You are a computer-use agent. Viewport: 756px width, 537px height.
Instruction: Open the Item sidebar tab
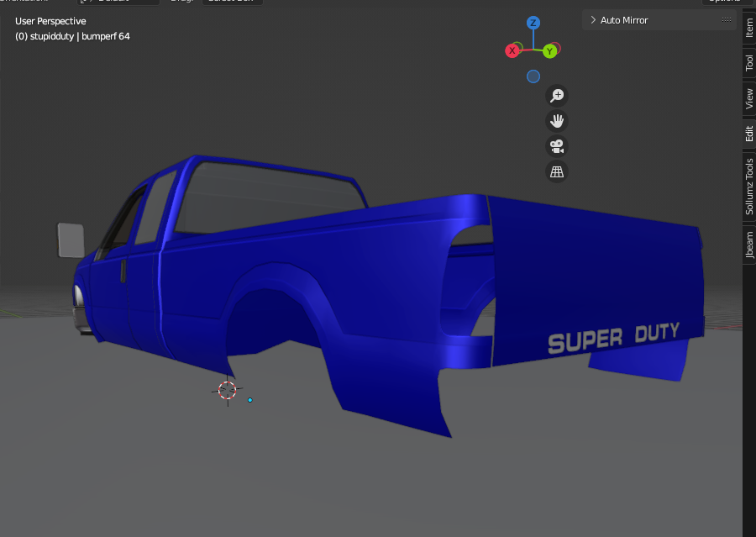coord(748,28)
